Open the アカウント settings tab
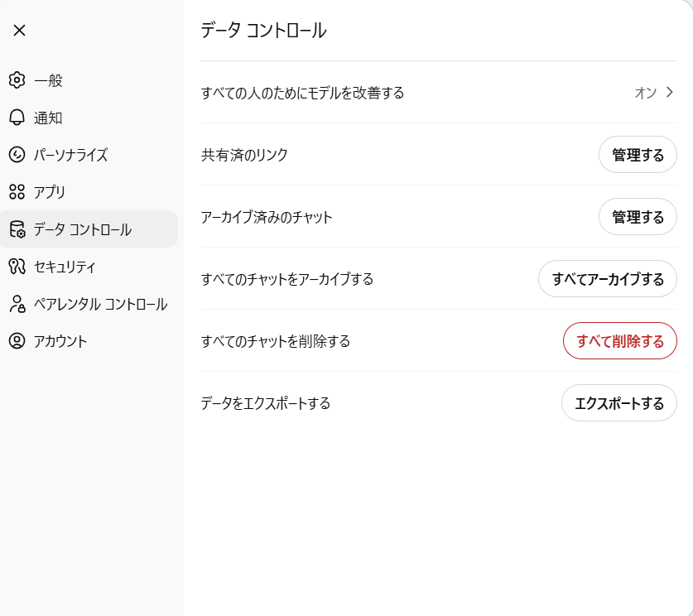This screenshot has width=693, height=616. (60, 341)
